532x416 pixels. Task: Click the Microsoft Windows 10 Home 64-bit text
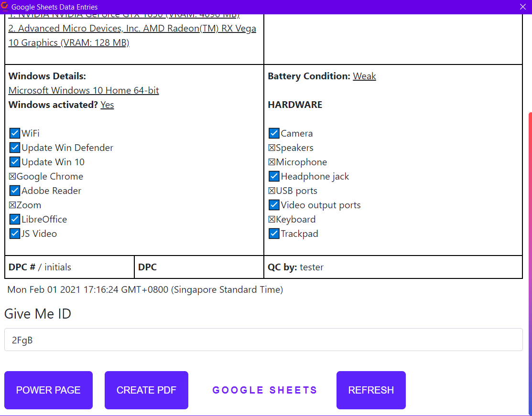coord(84,90)
